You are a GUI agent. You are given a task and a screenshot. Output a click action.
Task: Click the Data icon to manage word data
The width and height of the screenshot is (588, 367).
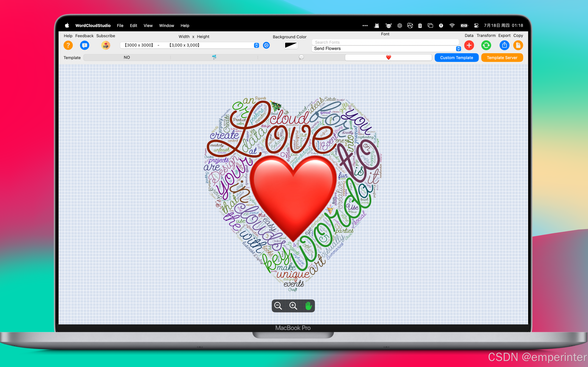[x=469, y=45]
